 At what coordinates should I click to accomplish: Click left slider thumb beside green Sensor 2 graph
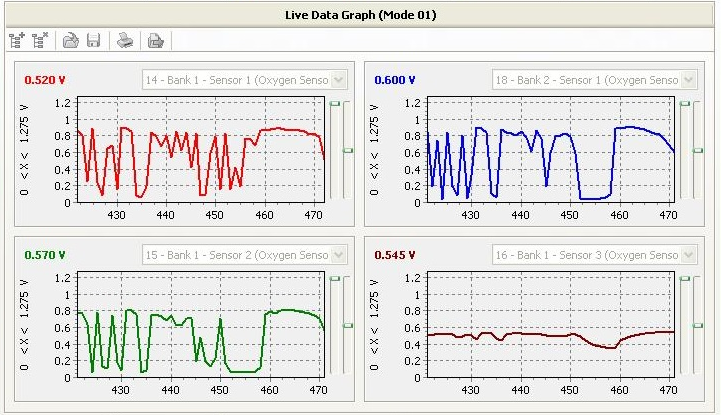[x=335, y=279]
